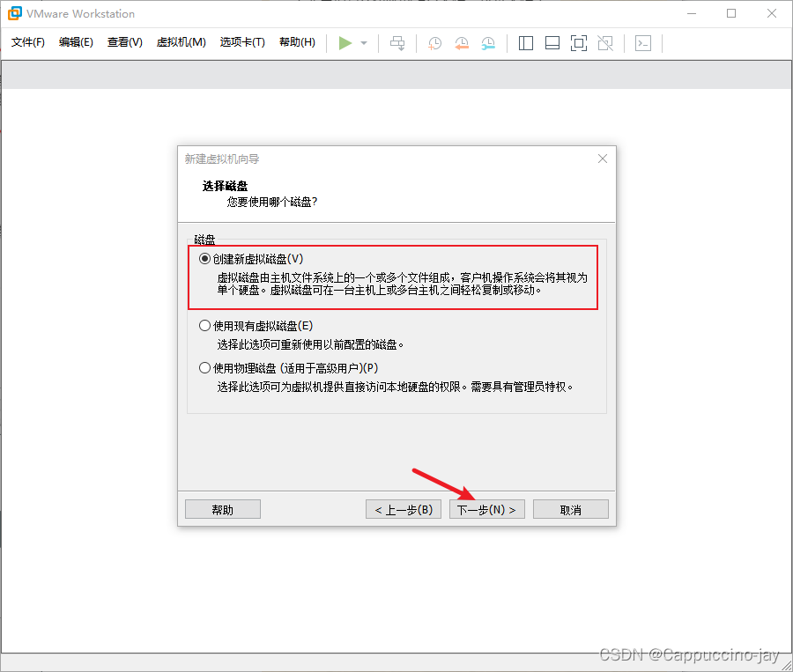
Task: Open dropdown arrow next to play button
Action: tap(364, 43)
